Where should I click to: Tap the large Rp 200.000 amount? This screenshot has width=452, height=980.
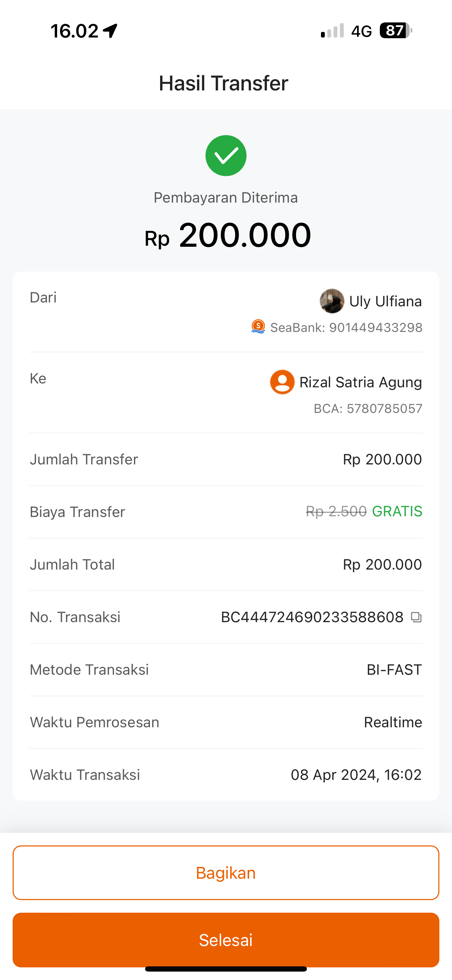[x=227, y=236]
